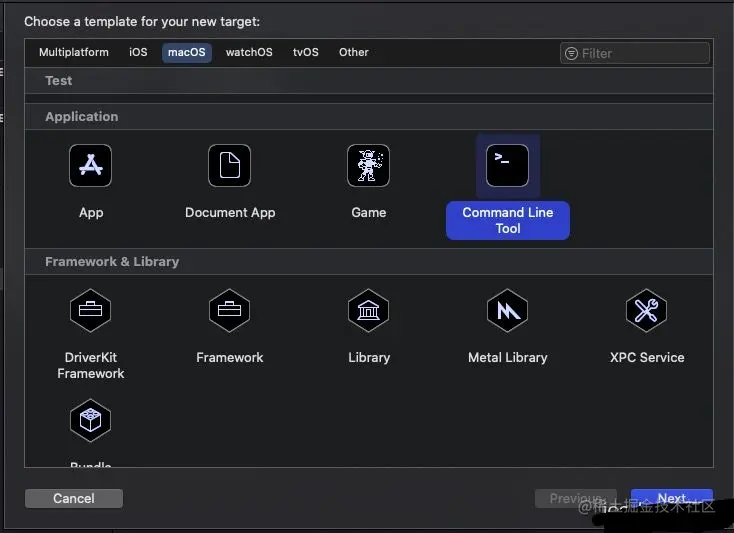
Task: Select the macOS platform tab
Action: pos(187,52)
